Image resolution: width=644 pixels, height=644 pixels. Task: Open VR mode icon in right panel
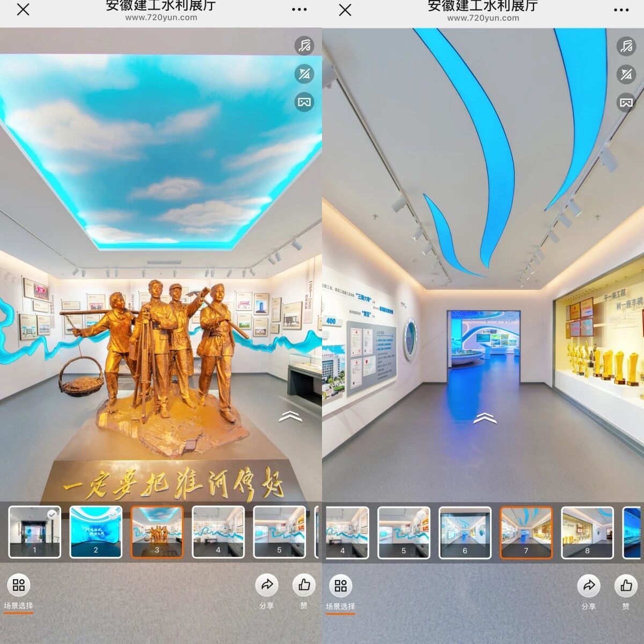[x=626, y=102]
